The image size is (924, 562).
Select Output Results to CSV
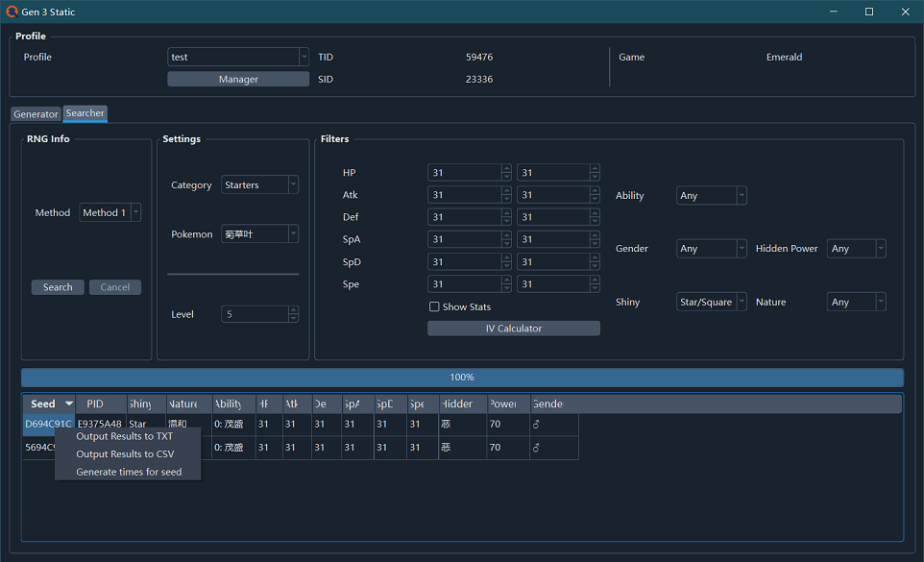pos(125,454)
